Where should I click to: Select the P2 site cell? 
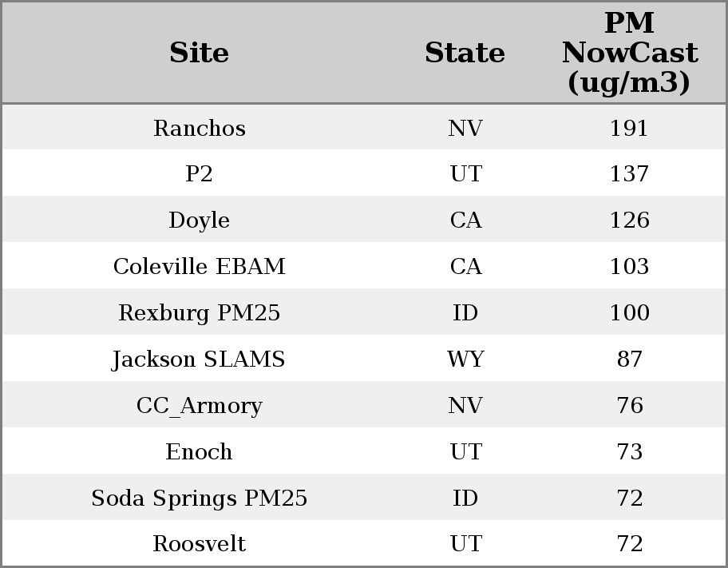pos(200,174)
